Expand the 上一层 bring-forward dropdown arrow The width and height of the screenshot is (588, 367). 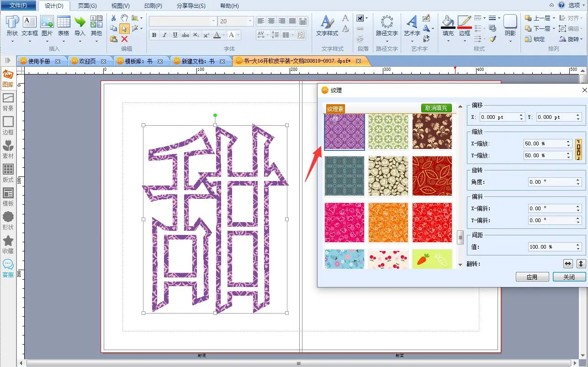pyautogui.click(x=554, y=18)
